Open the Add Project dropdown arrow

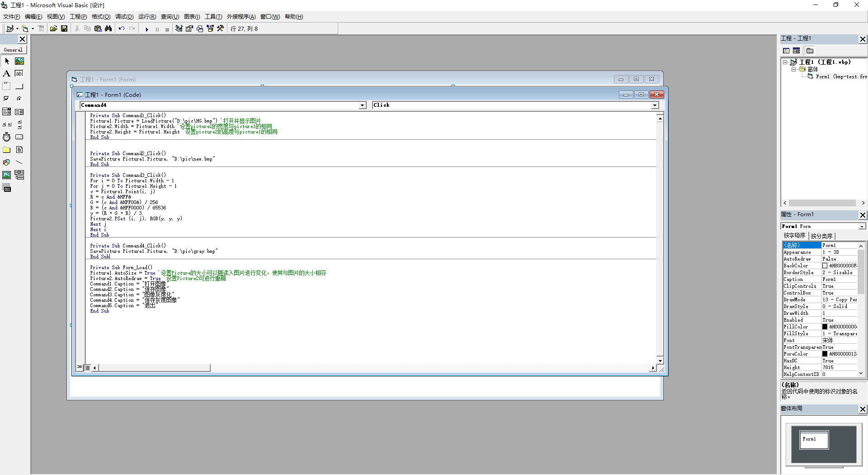click(x=17, y=28)
